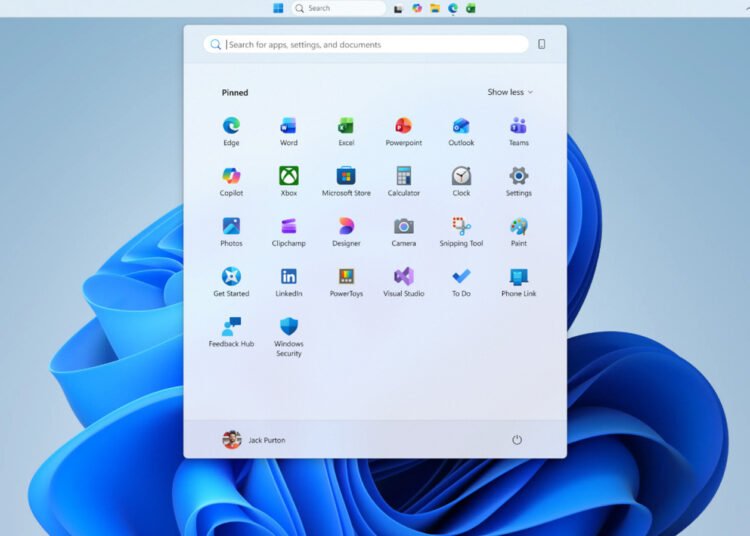This screenshot has width=750, height=536.
Task: Open Task View from the taskbar
Action: [398, 9]
